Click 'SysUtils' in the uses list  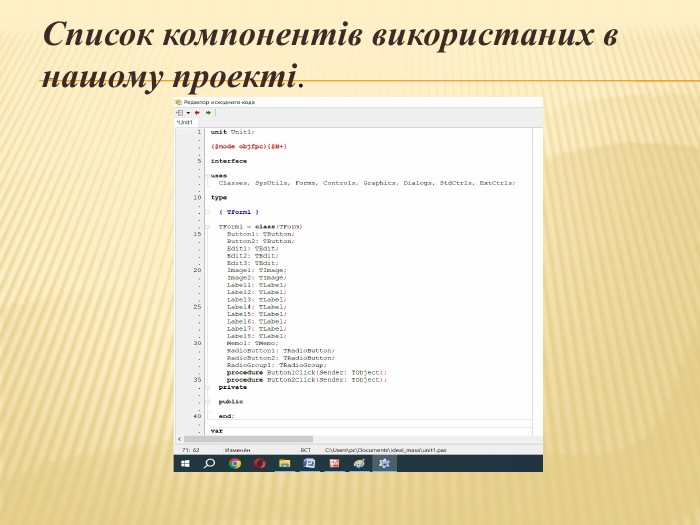point(272,183)
